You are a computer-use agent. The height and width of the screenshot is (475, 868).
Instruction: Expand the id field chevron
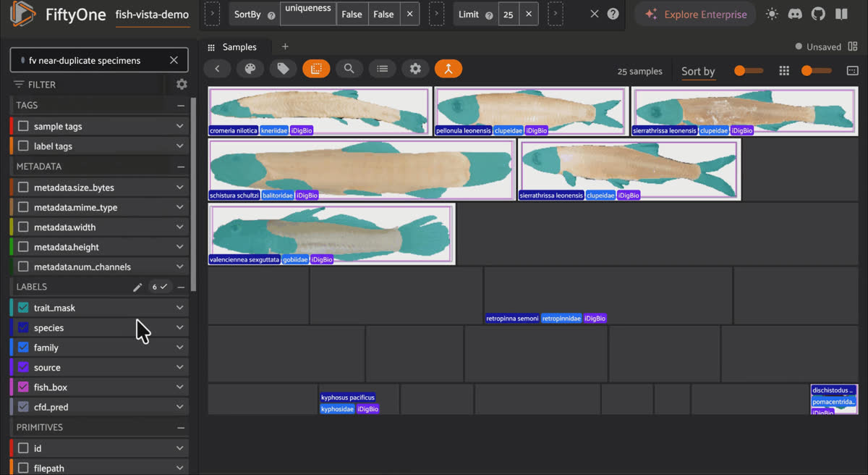[180, 448]
